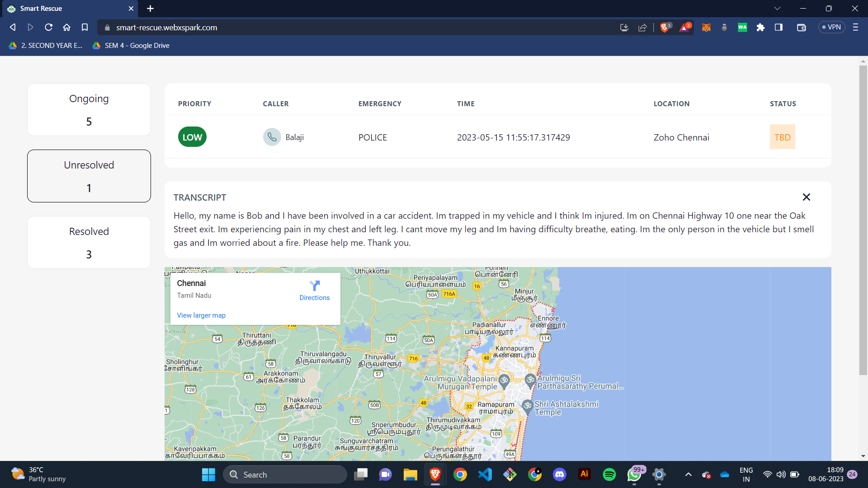Click the green LOW priority badge
868x488 pixels.
coord(192,137)
